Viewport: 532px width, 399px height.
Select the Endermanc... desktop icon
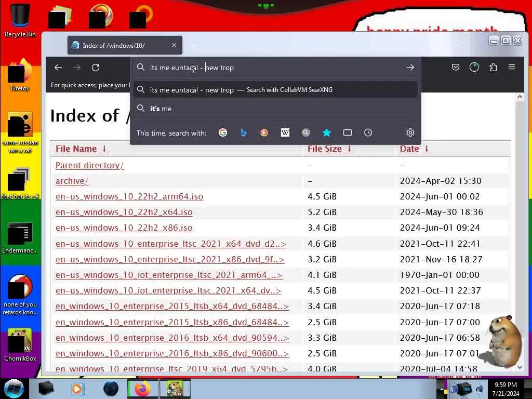coord(20,237)
